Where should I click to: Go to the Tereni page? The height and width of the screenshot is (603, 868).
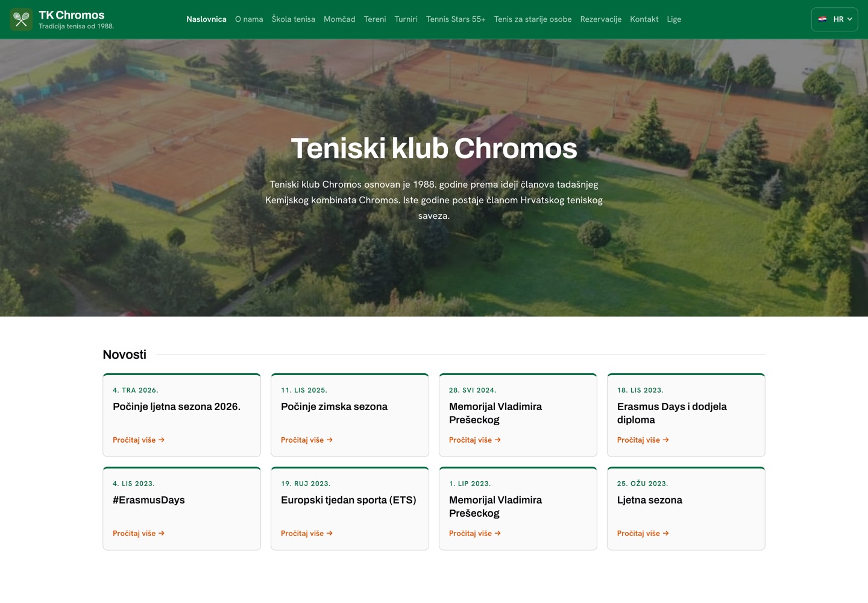tap(375, 19)
